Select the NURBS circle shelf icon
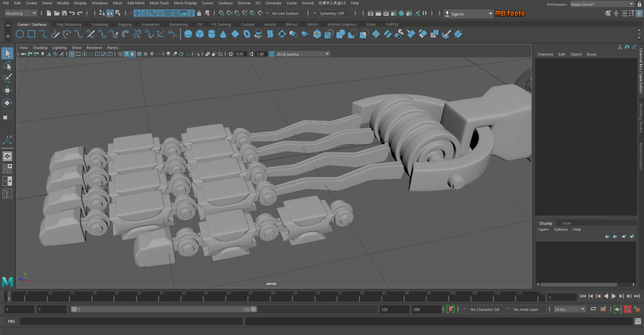 click(20, 34)
